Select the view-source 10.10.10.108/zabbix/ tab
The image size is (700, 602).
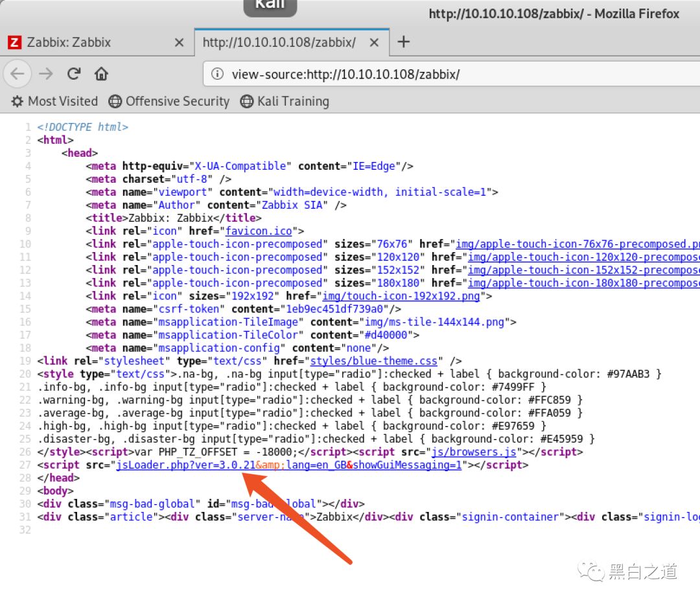tap(292, 42)
